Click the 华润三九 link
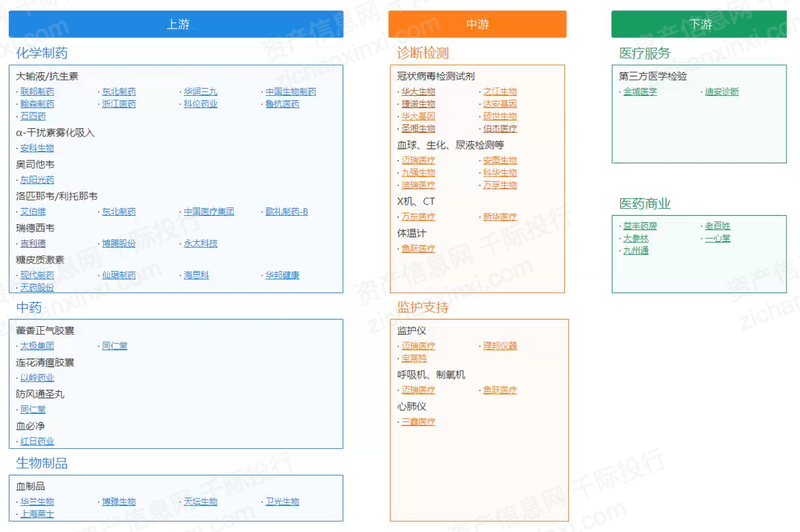Screen dimensions: 800x532 (x=201, y=91)
